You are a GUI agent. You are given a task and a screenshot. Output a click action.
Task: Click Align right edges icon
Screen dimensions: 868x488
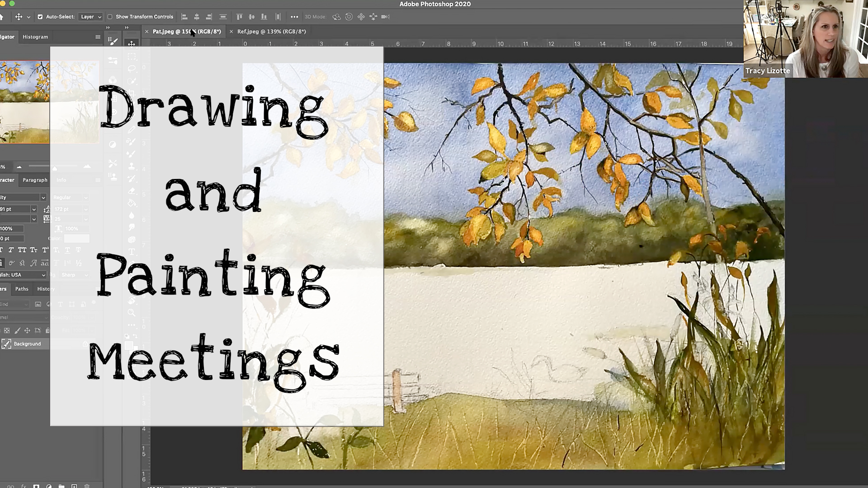pyautogui.click(x=209, y=17)
